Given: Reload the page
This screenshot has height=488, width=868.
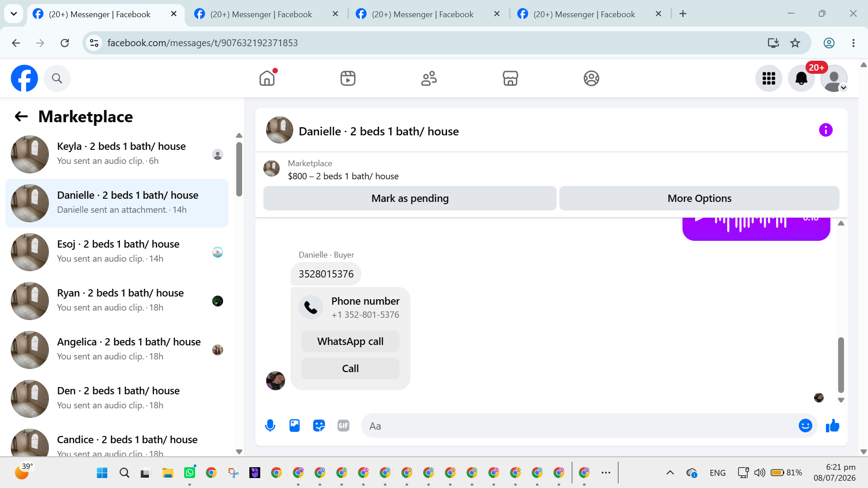Looking at the screenshot, I should pyautogui.click(x=65, y=43).
